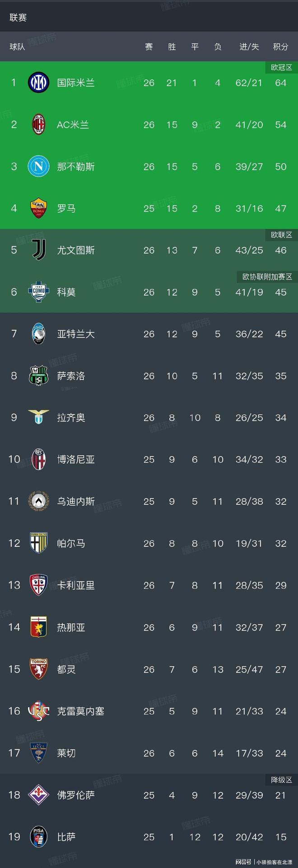298x868 pixels.
Task: Click the Fiorentina purple lily crest
Action: (38, 794)
